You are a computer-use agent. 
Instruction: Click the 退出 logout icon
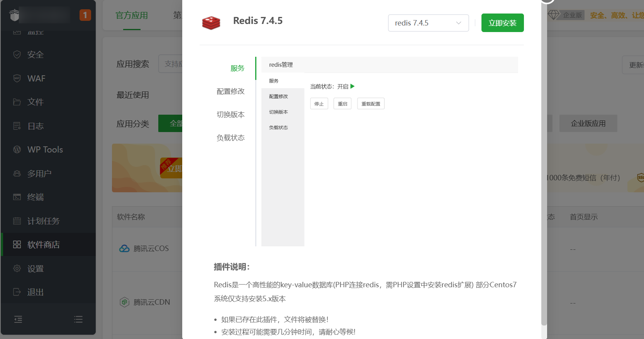pos(17,292)
